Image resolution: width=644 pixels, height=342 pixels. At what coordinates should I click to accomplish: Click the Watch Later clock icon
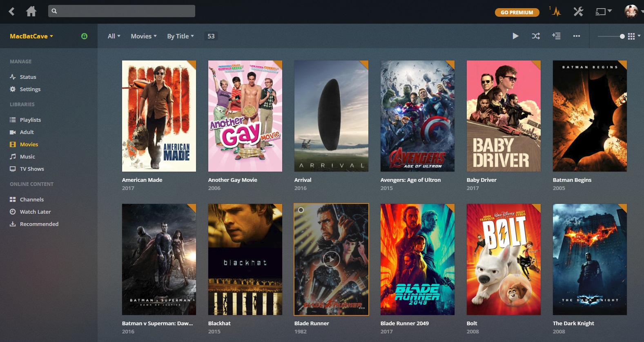[13, 212]
